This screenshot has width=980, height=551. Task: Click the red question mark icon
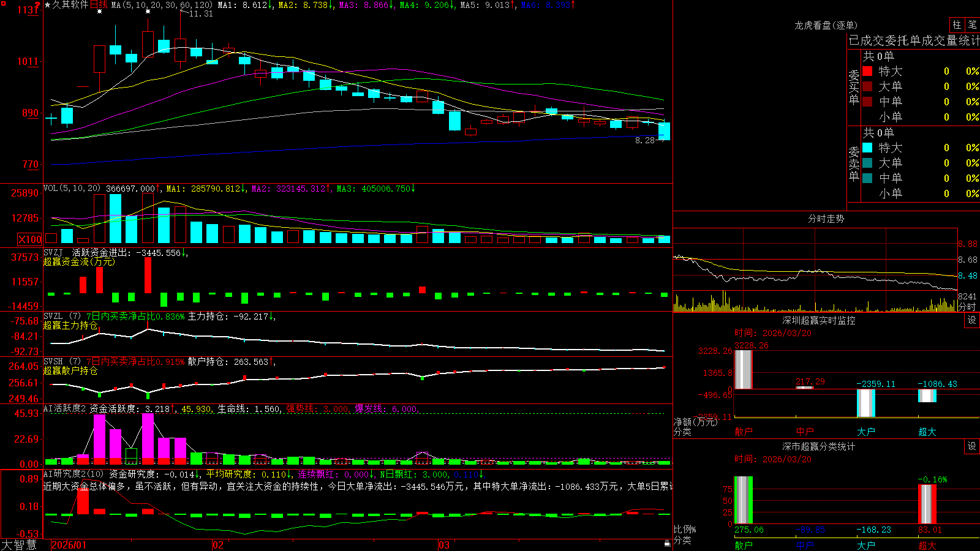(37, 5)
